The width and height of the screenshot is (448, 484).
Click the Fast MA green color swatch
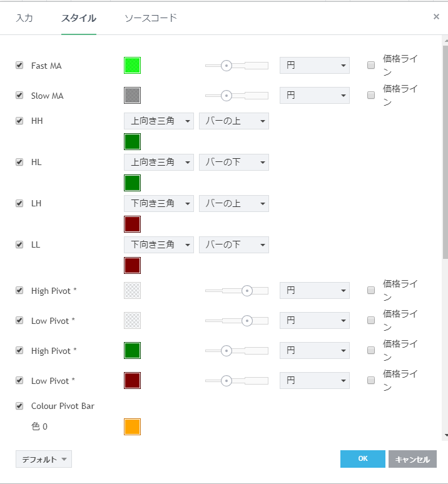pyautogui.click(x=132, y=66)
